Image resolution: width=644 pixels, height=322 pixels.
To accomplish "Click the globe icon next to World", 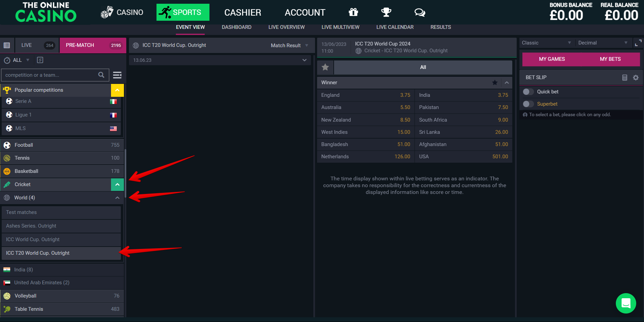I will pyautogui.click(x=7, y=198).
